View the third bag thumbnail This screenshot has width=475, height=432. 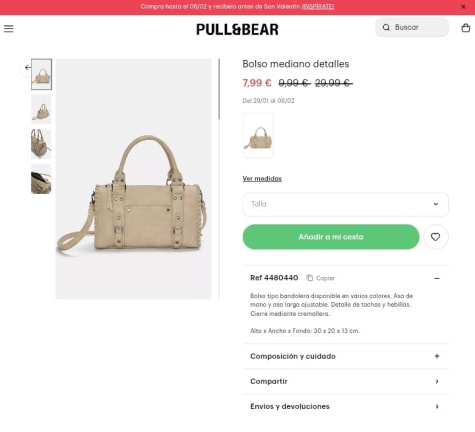pos(41,144)
